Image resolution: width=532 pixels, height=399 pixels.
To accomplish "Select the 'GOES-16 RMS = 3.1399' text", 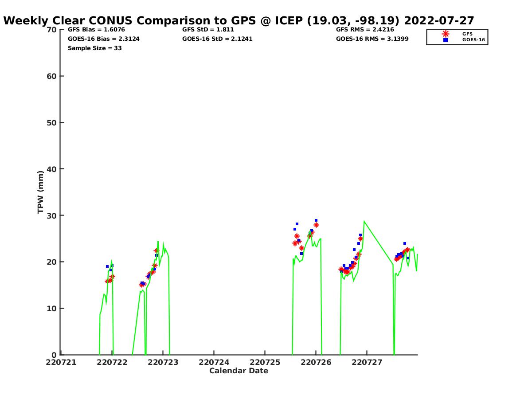I will click(x=372, y=39).
